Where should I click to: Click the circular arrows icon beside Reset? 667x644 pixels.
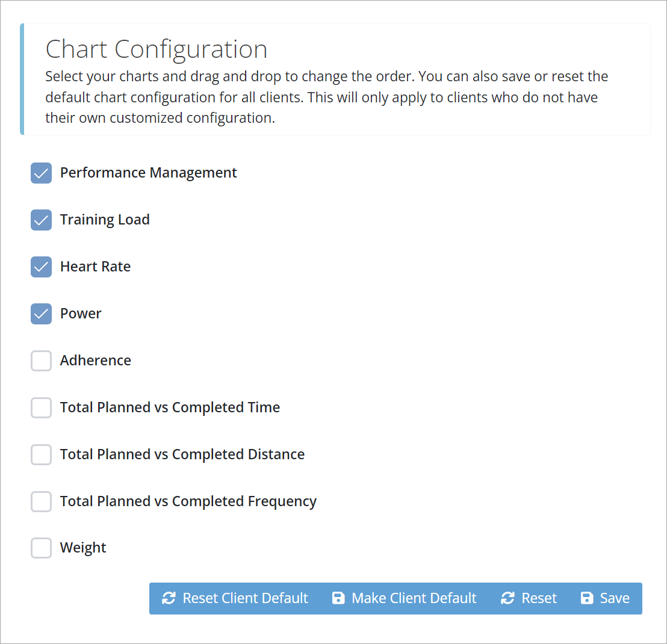pos(508,598)
